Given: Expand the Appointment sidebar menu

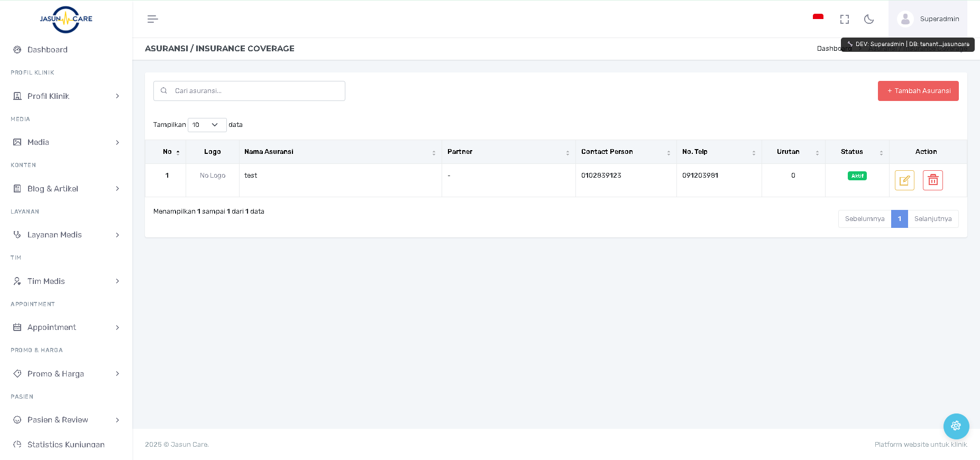Looking at the screenshot, I should coord(66,327).
